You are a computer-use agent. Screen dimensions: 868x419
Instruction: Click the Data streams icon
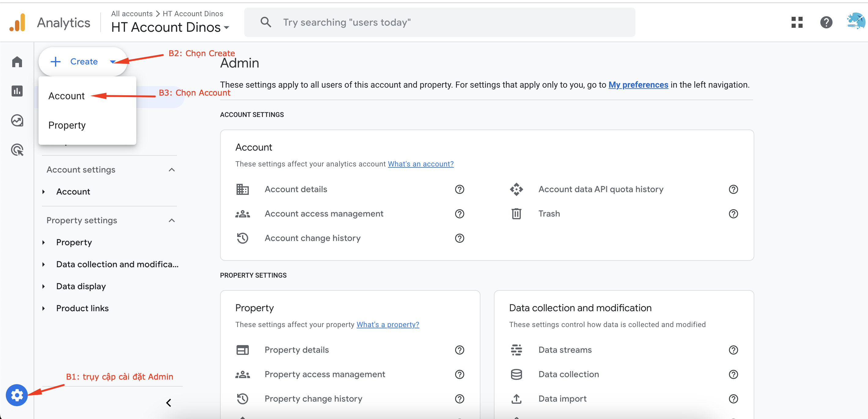coord(516,350)
